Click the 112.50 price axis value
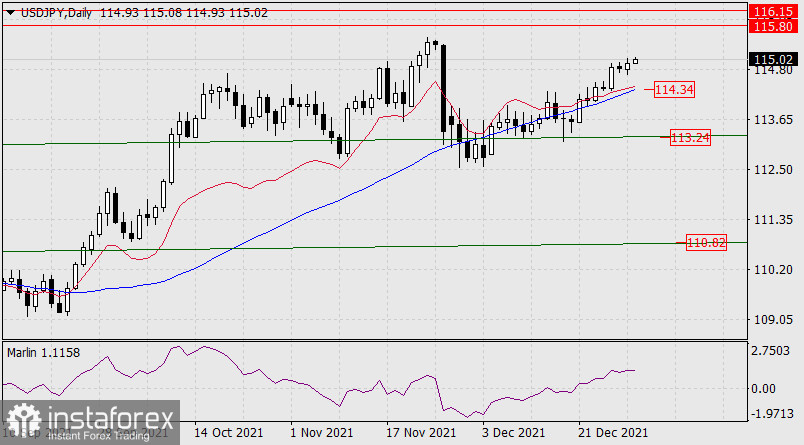 772,169
